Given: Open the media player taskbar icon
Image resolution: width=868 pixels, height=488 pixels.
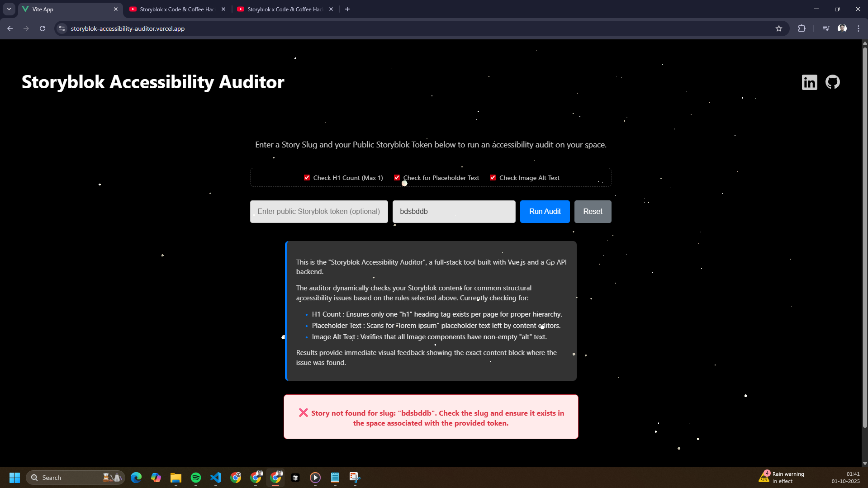Looking at the screenshot, I should (315, 478).
